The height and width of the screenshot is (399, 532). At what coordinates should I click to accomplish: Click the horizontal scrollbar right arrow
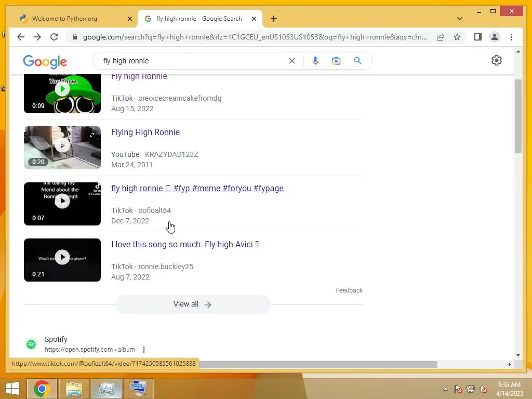[x=509, y=364]
